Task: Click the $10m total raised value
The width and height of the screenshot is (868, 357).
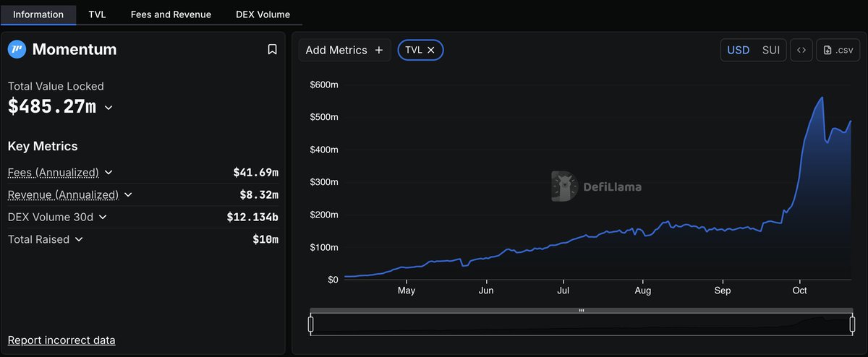Action: (265, 239)
